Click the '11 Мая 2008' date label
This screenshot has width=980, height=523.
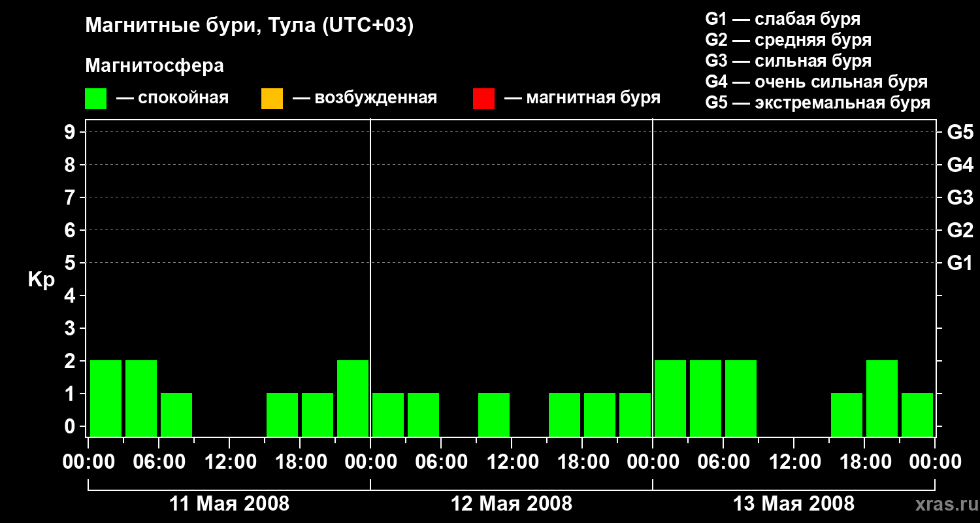point(229,504)
